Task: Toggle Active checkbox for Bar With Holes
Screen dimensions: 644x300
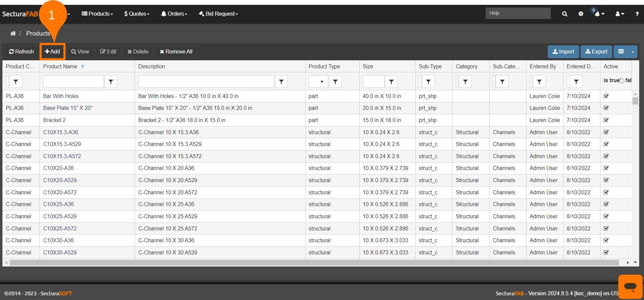Action: coord(606,96)
